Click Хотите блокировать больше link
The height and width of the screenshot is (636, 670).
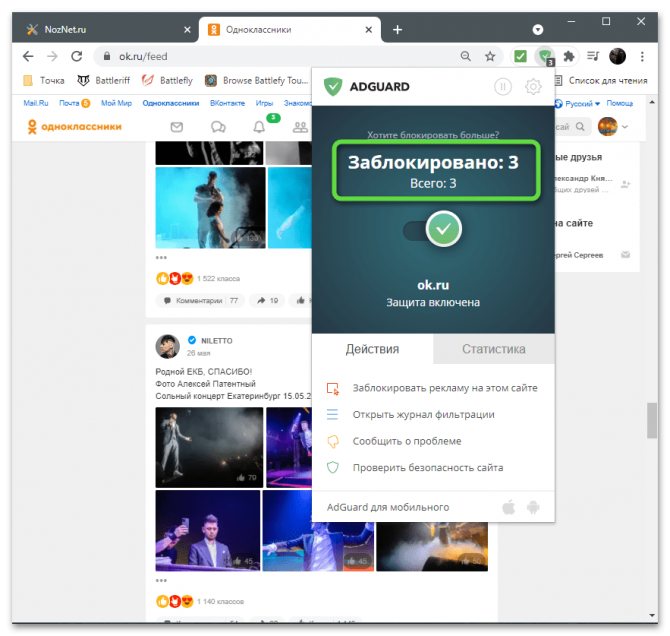coord(433,135)
